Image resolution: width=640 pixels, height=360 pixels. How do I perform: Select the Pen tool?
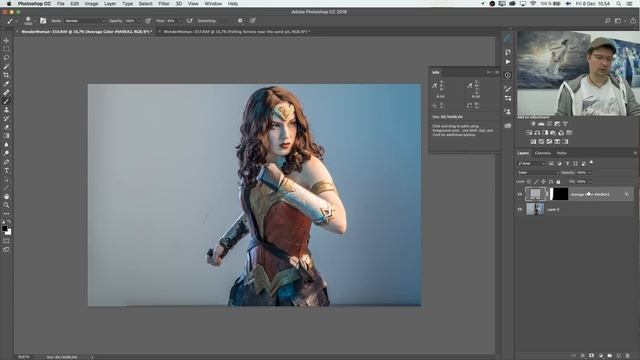[x=6, y=162]
